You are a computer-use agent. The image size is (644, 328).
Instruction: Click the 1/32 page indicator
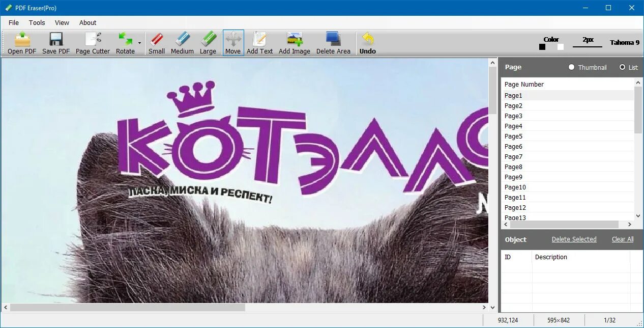pyautogui.click(x=609, y=320)
